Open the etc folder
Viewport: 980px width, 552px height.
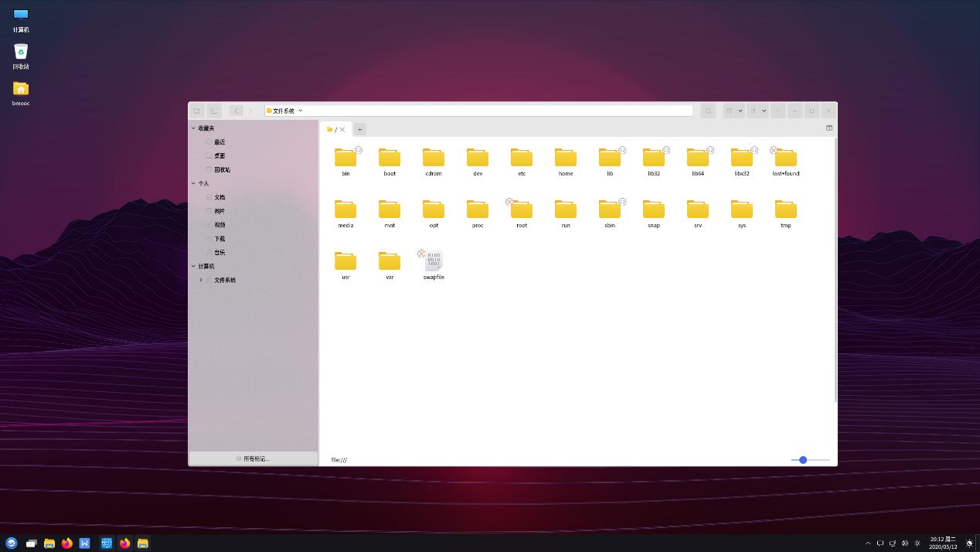(x=522, y=158)
